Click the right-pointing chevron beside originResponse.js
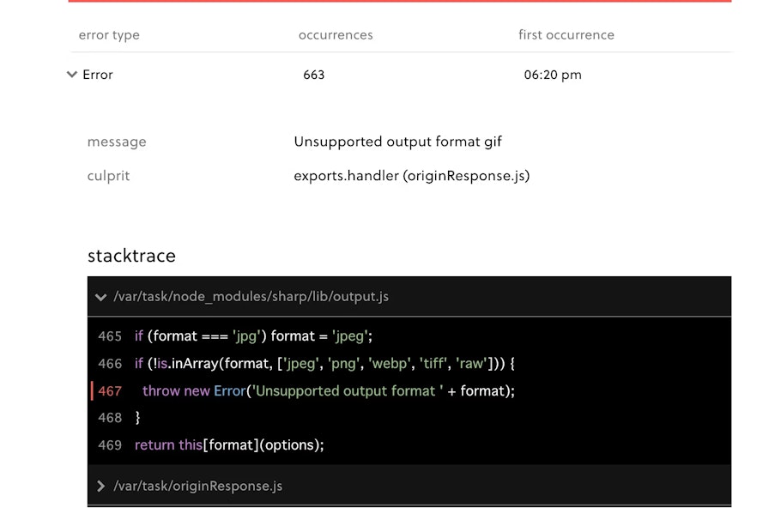The height and width of the screenshot is (532, 781). (100, 486)
